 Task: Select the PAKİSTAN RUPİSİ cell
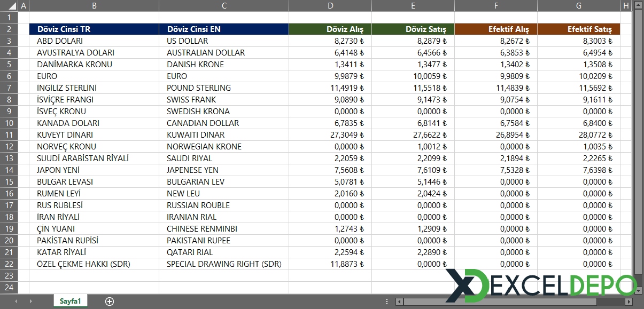point(94,241)
